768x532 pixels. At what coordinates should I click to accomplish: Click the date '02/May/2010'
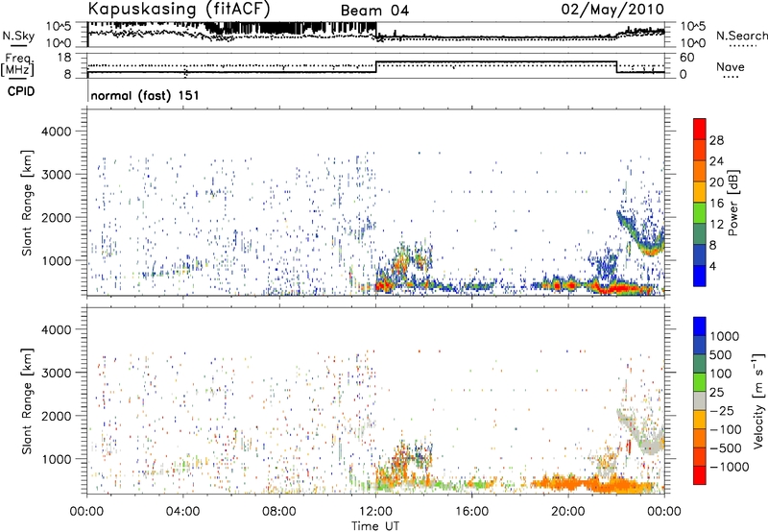[612, 9]
